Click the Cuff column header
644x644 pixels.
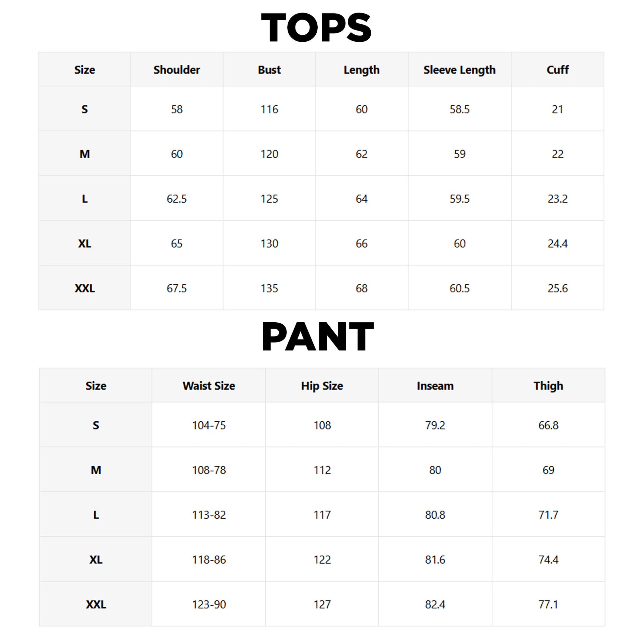pos(558,70)
